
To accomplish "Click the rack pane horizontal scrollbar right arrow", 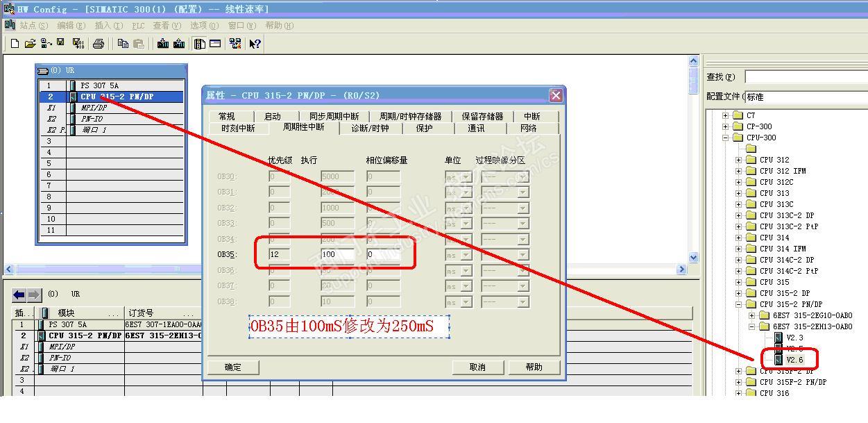I will (681, 269).
